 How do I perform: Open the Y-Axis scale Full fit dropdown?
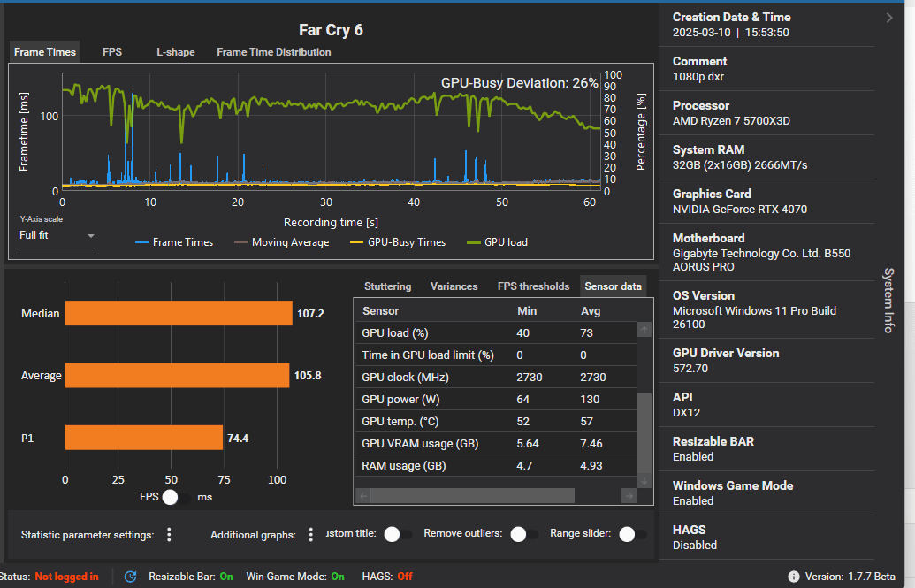click(57, 236)
